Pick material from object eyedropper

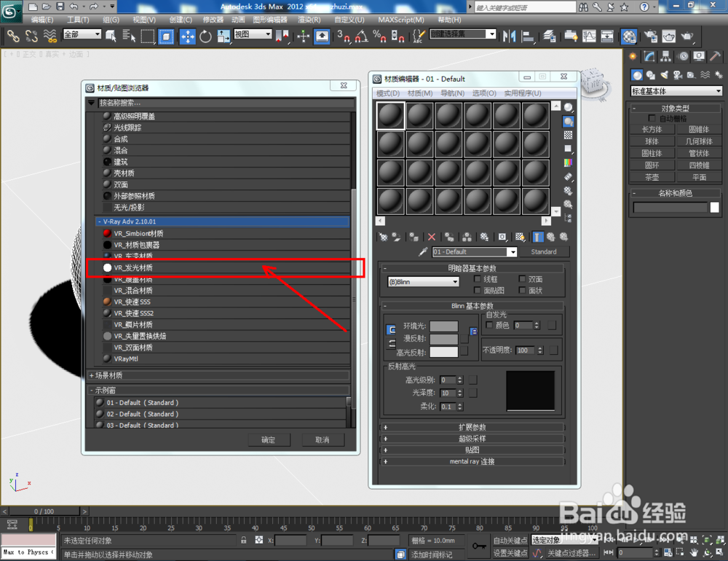(x=423, y=252)
